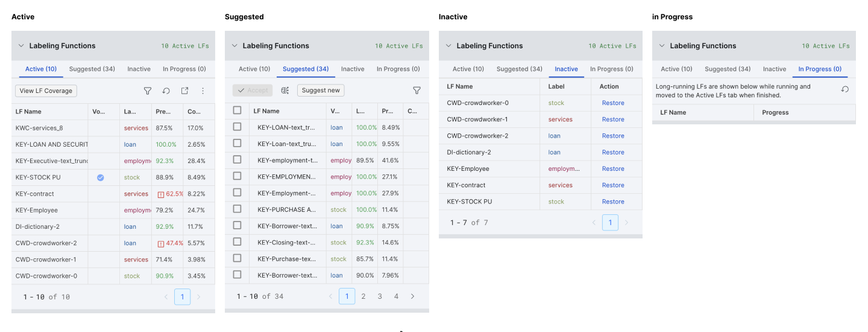868x332 pixels.
Task: Click the View LF Coverage button
Action: pyautogui.click(x=46, y=91)
